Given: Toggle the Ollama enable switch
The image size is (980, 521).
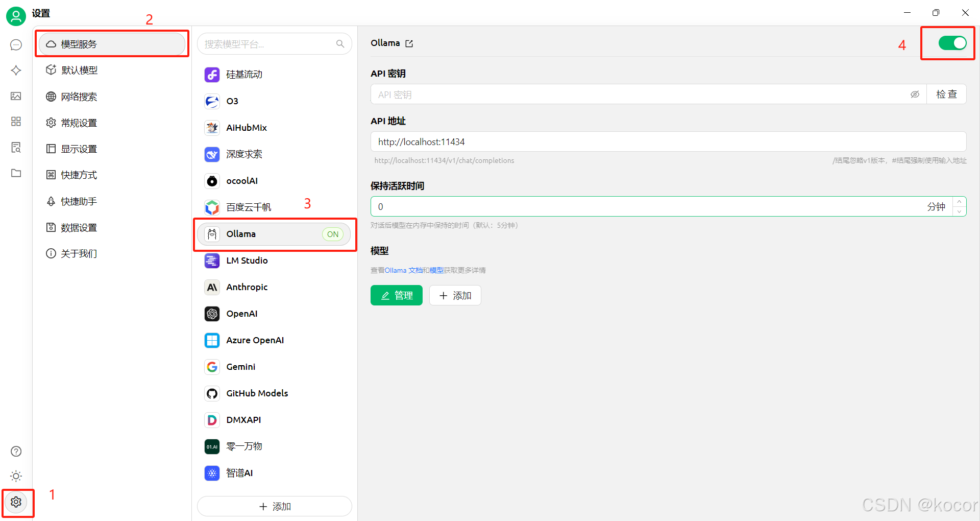Looking at the screenshot, I should click(952, 43).
